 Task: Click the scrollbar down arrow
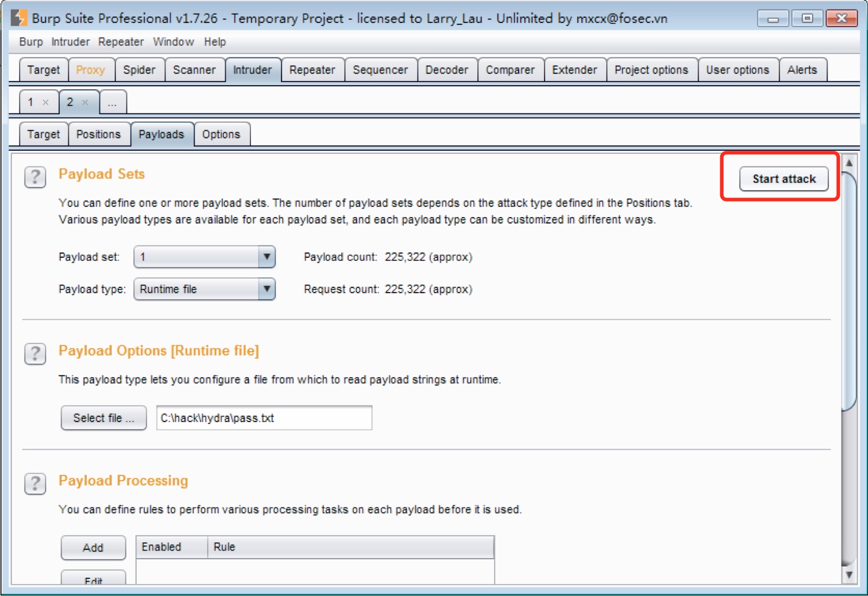(x=849, y=574)
